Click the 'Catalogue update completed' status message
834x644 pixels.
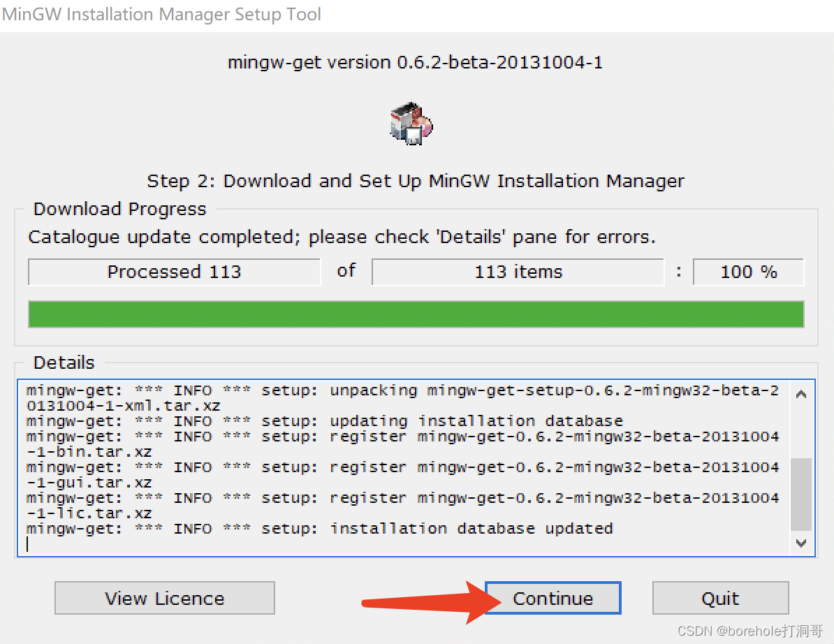click(x=342, y=237)
